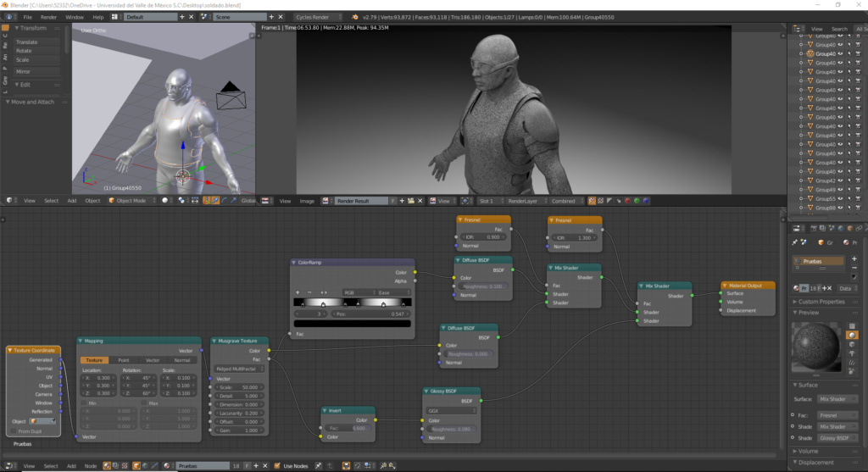Click the translate manipulator icon in 3D view header
This screenshot has width=868, height=472.
coord(216,201)
